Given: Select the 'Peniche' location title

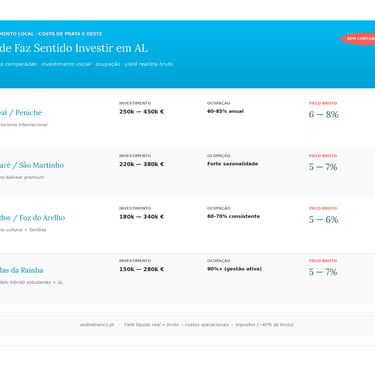Looking at the screenshot, I should (21, 113).
